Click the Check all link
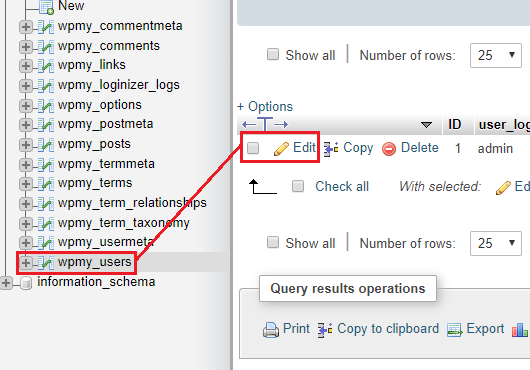Image resolution: width=530 pixels, height=370 pixels. click(342, 187)
